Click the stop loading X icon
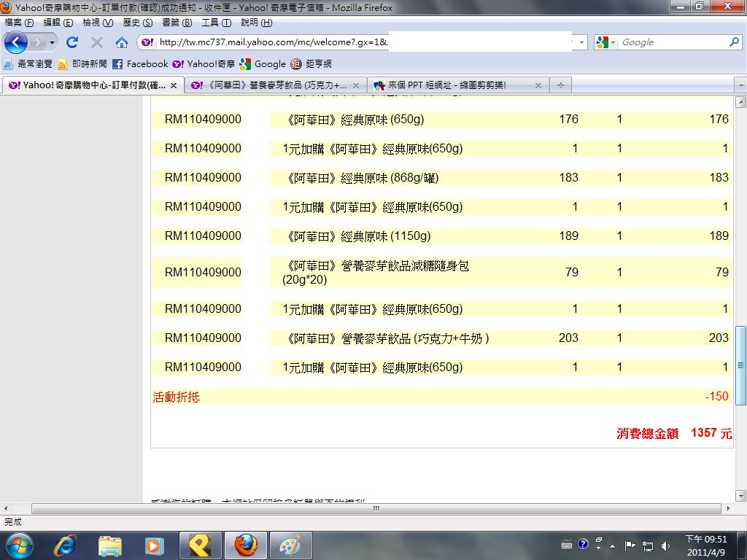The width and height of the screenshot is (747, 560). point(97,42)
